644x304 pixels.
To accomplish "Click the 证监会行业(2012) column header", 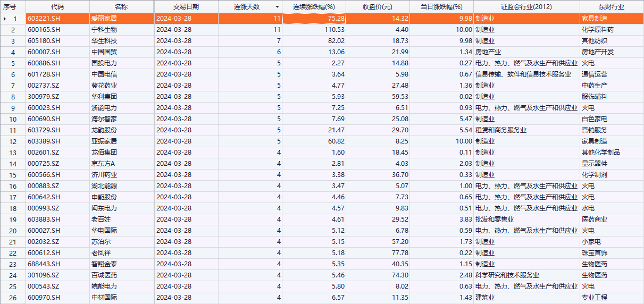I will [x=526, y=7].
